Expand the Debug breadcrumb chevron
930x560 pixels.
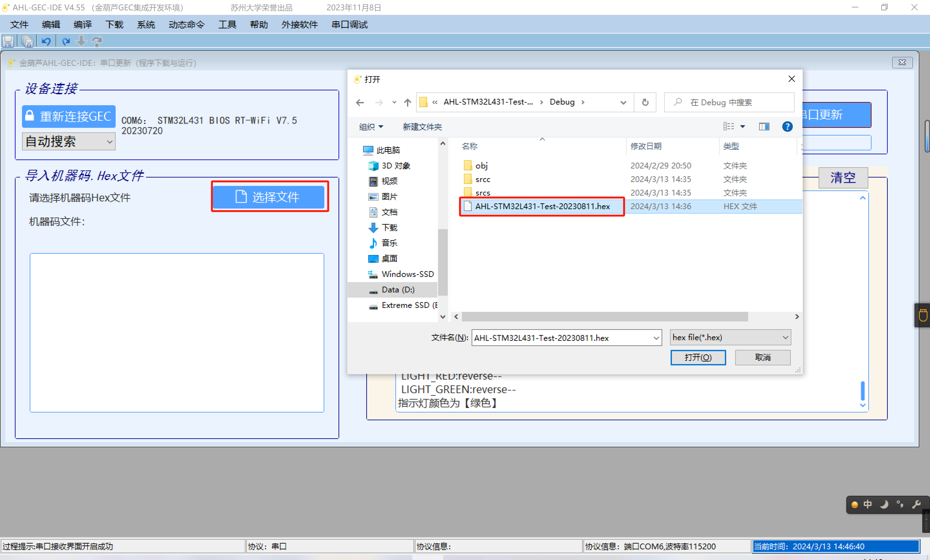[583, 102]
